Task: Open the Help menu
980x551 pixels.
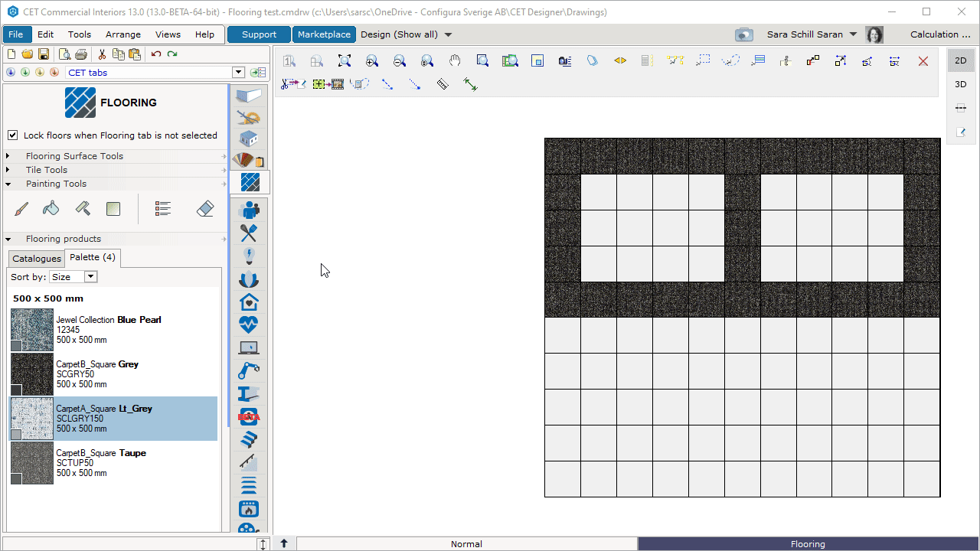Action: [204, 34]
